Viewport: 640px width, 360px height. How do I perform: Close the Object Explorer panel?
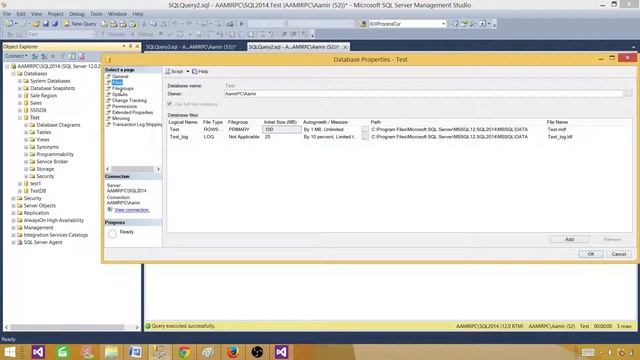137,47
